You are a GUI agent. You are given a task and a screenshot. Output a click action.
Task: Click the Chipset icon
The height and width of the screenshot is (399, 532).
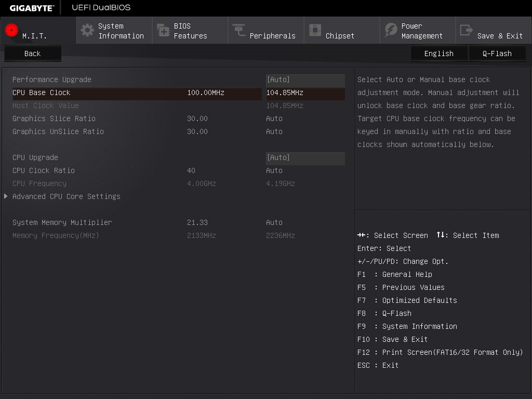[x=315, y=30]
